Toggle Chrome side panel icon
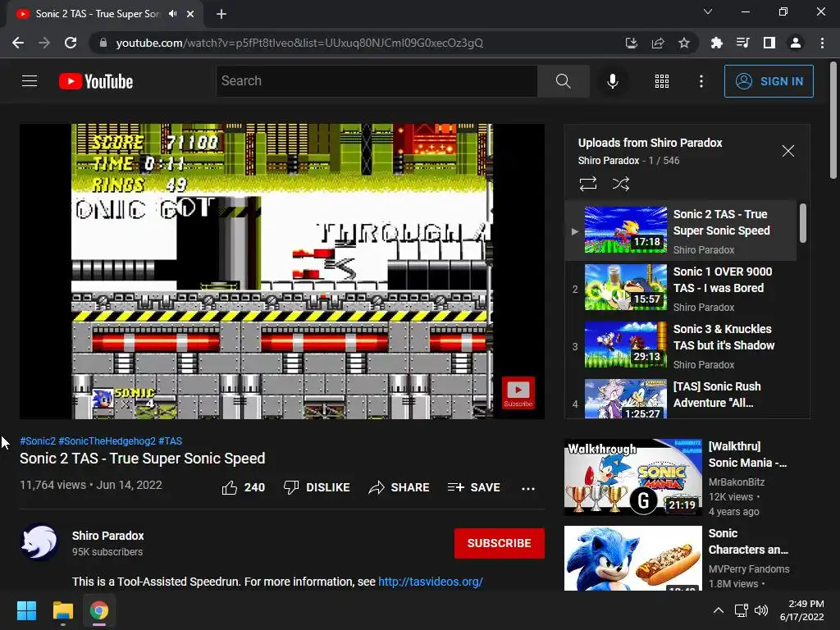840x630 pixels. pyautogui.click(x=769, y=43)
